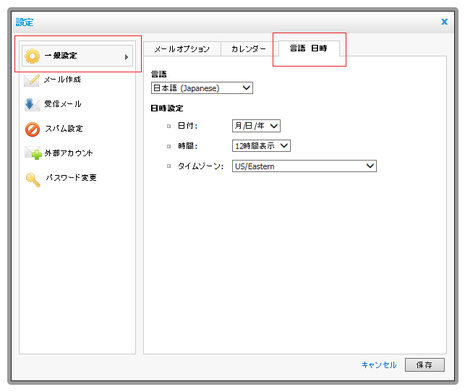Click the 言語 section heading
Image resolution: width=465 pixels, height=392 pixels.
pyautogui.click(x=159, y=74)
